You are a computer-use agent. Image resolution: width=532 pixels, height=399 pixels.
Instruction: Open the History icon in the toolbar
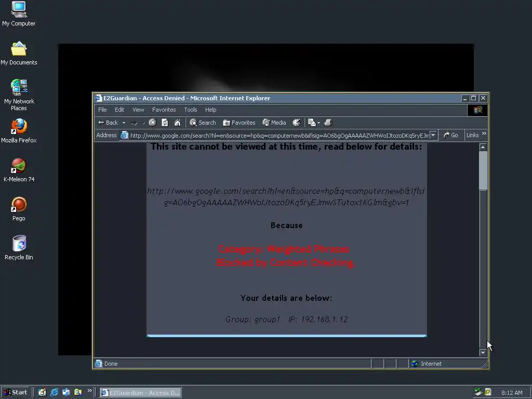297,123
